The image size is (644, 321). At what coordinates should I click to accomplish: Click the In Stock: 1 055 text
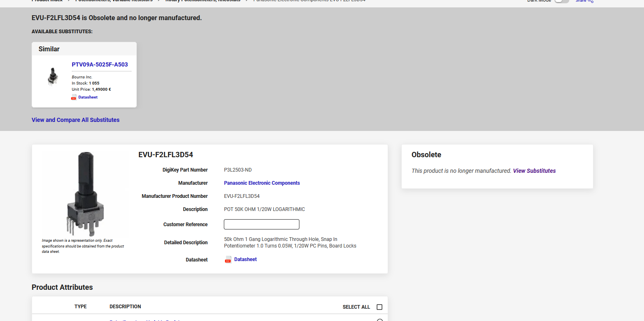(x=85, y=83)
